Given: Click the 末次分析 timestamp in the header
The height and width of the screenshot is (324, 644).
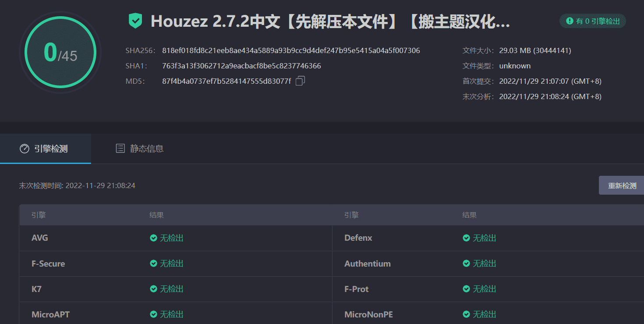Looking at the screenshot, I should point(550,96).
